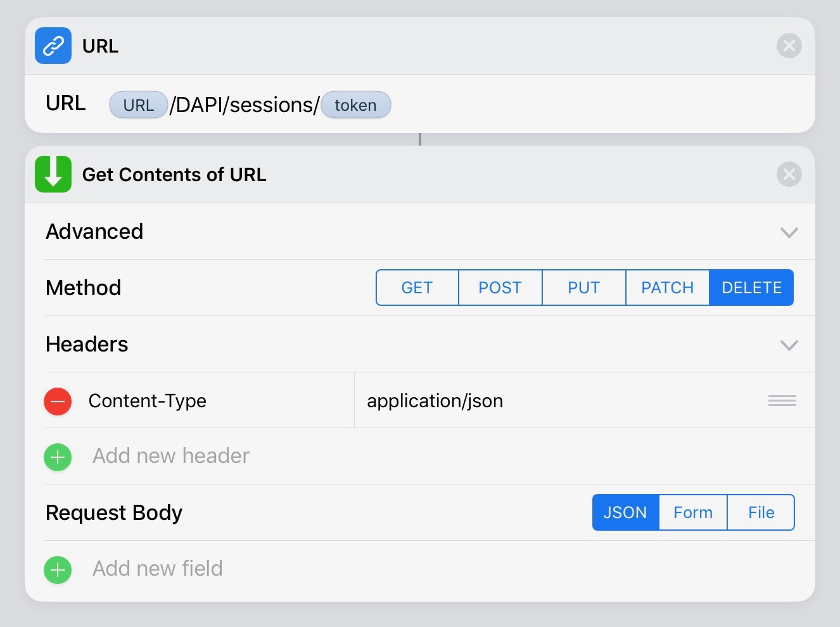Switch Request Body to JSON

[x=625, y=512]
